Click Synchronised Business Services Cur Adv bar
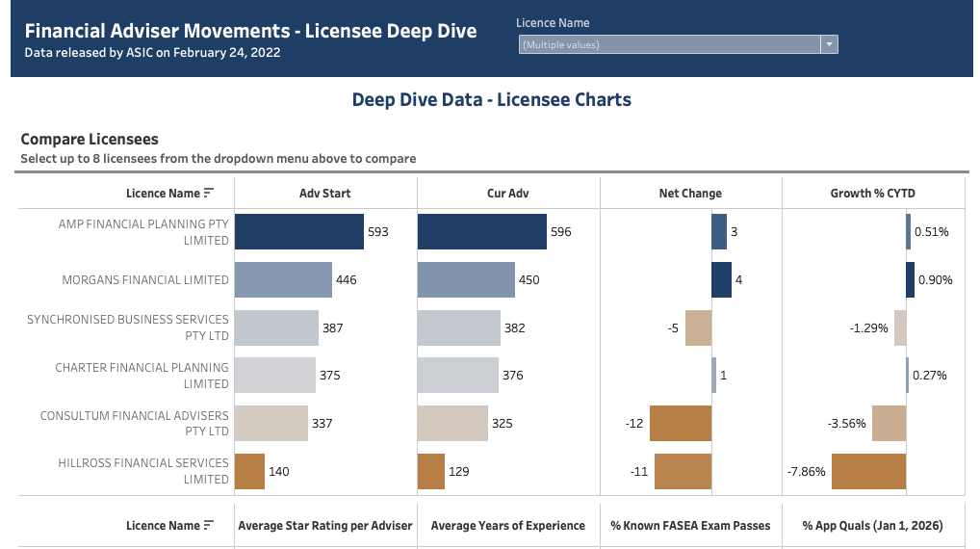This screenshot has height=549, width=980. [459, 327]
